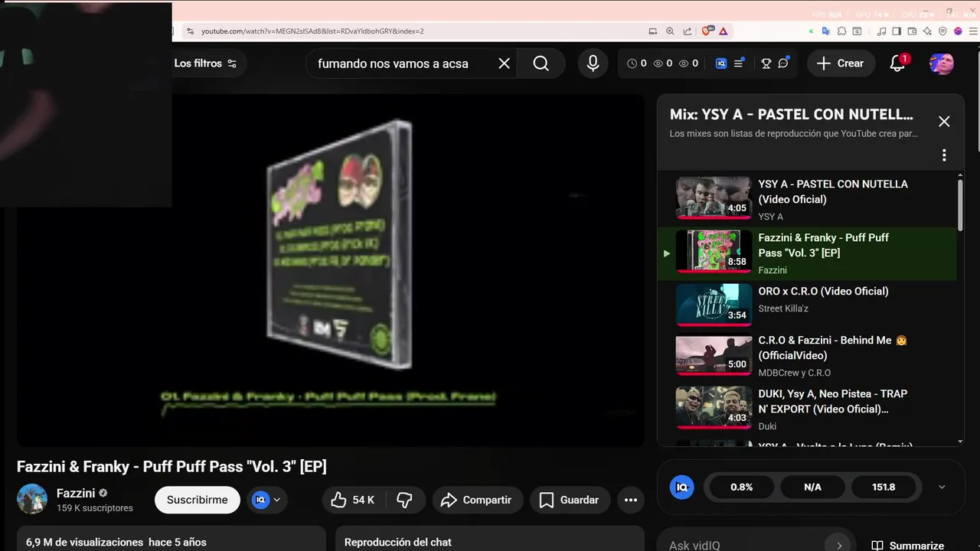Click the media control music note icon
Screen dimensions: 980x551
coord(882,31)
